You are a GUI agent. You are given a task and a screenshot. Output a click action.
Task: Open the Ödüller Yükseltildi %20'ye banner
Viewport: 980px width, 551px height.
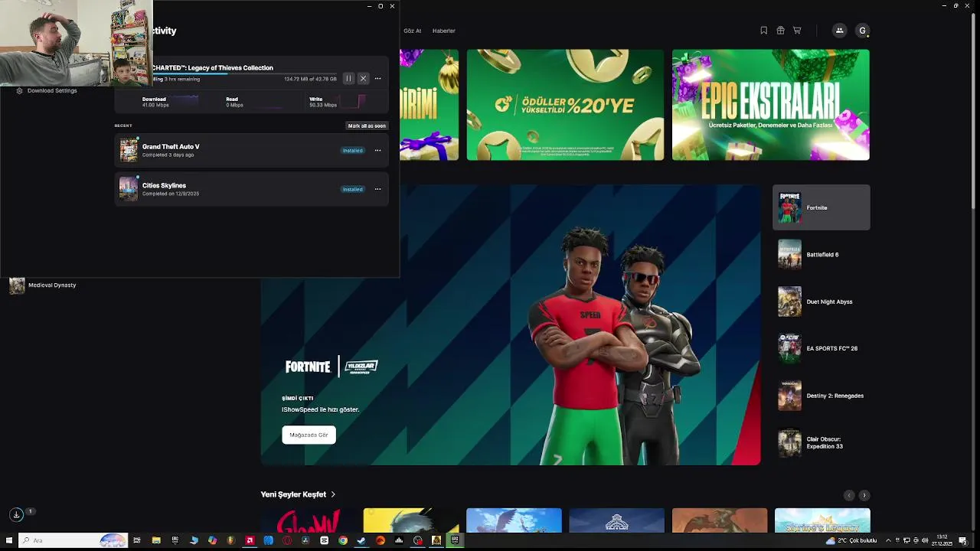coord(565,105)
